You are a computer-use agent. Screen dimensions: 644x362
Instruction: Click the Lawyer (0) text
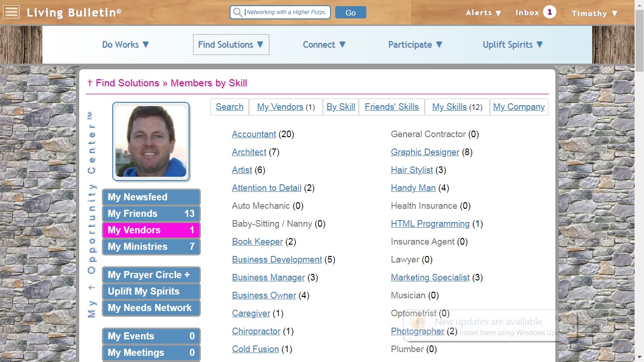[x=412, y=260]
